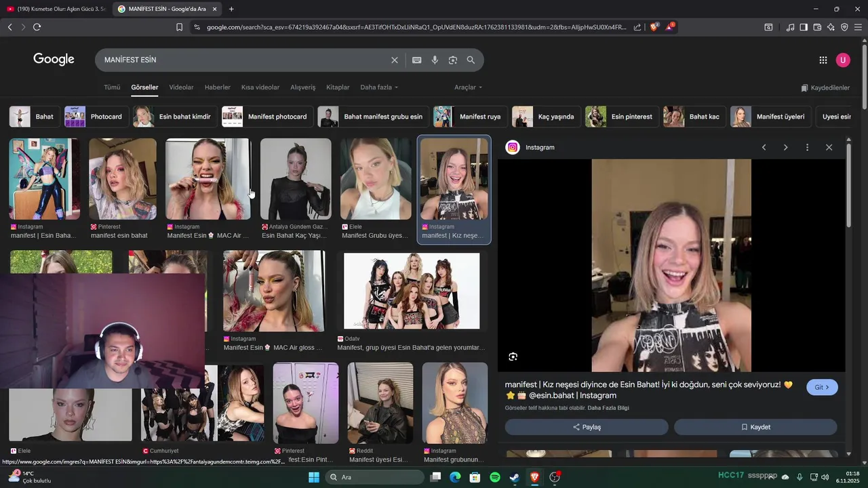
Task: Open the Brave main hamburger menu
Action: tap(858, 27)
